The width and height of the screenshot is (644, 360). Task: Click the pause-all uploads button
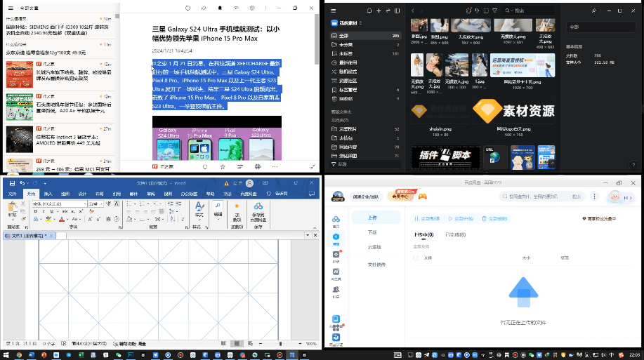(427, 219)
